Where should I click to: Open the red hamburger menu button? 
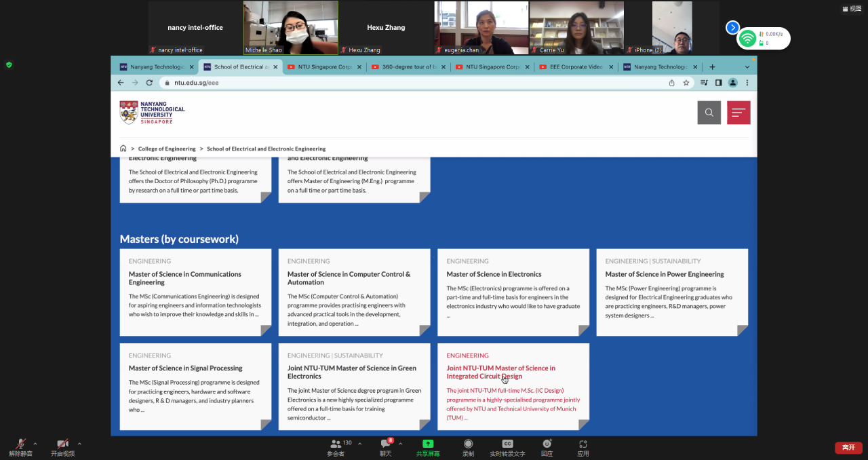(x=738, y=113)
